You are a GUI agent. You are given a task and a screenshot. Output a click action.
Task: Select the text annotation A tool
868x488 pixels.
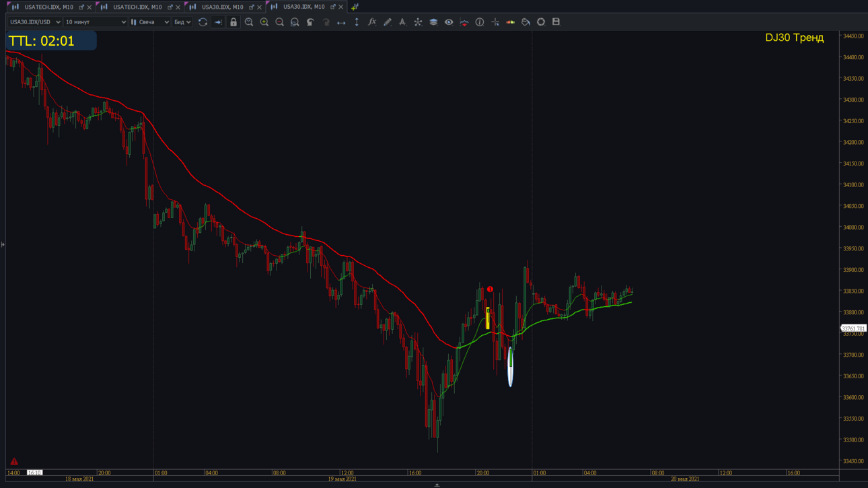click(x=402, y=22)
